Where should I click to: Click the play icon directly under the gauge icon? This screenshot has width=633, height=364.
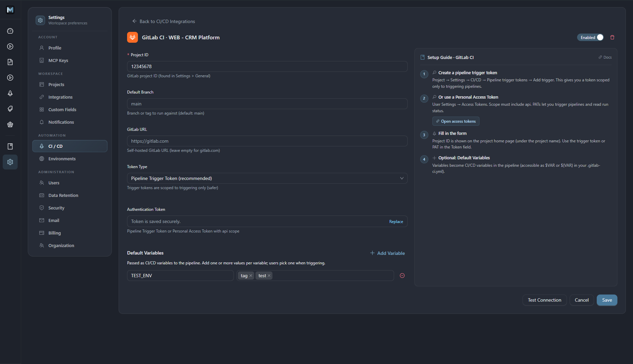pyautogui.click(x=10, y=46)
